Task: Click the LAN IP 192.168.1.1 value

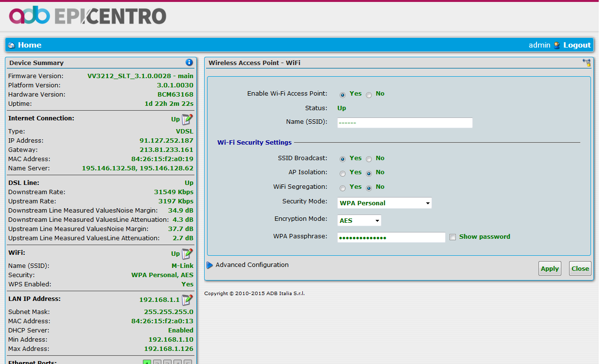Action: point(159,299)
